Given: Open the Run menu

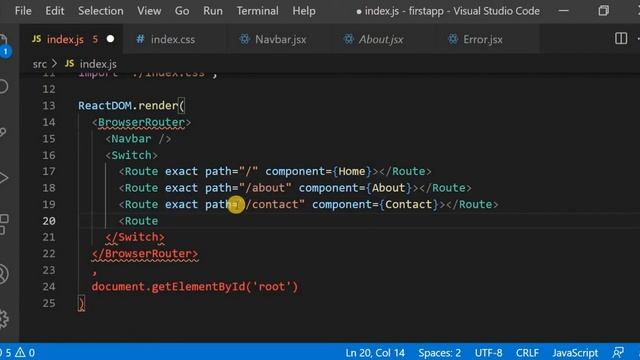Looking at the screenshot, I should tap(213, 11).
